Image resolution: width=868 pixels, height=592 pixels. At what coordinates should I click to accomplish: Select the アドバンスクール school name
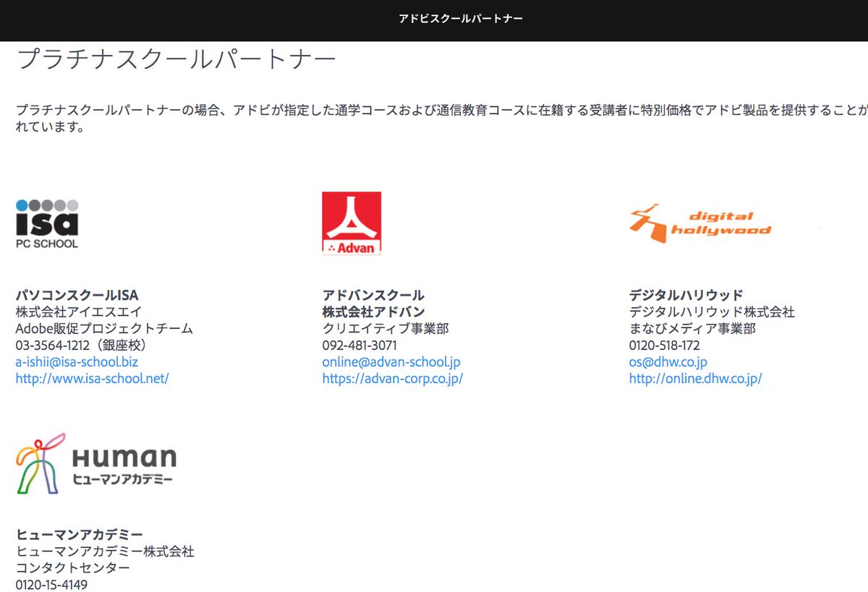(373, 295)
